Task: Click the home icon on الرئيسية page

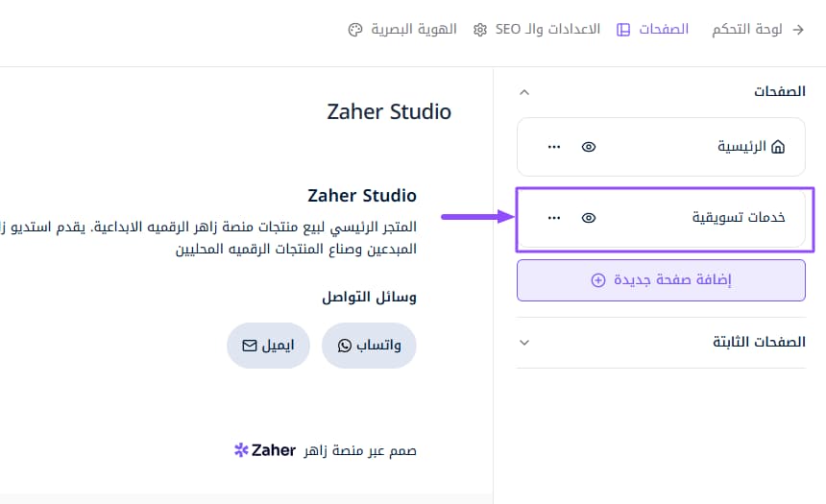Action: [779, 147]
